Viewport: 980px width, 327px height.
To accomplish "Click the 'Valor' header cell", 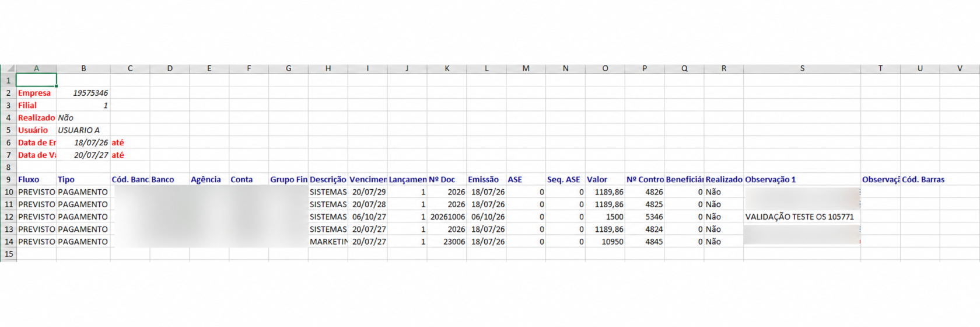I will [605, 179].
